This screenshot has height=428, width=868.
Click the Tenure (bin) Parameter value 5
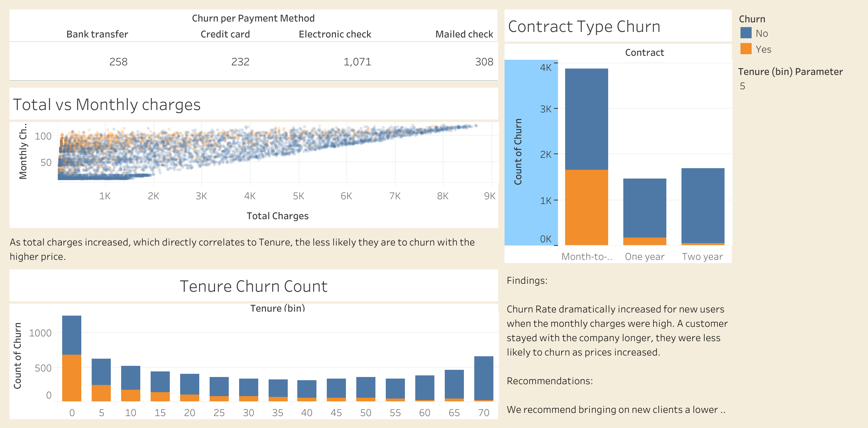[742, 85]
